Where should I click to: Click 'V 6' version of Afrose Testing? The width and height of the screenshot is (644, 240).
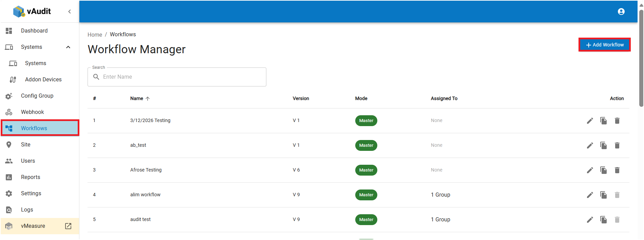coord(296,170)
